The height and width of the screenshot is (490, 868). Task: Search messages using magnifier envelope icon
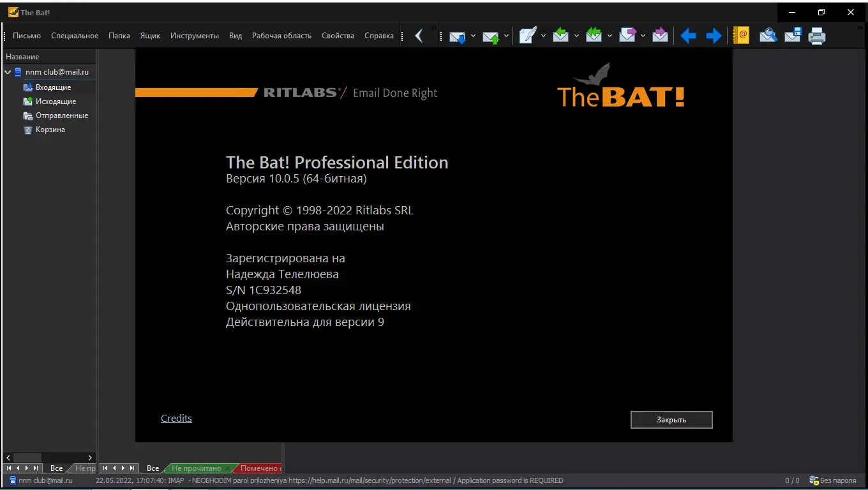[x=768, y=36]
